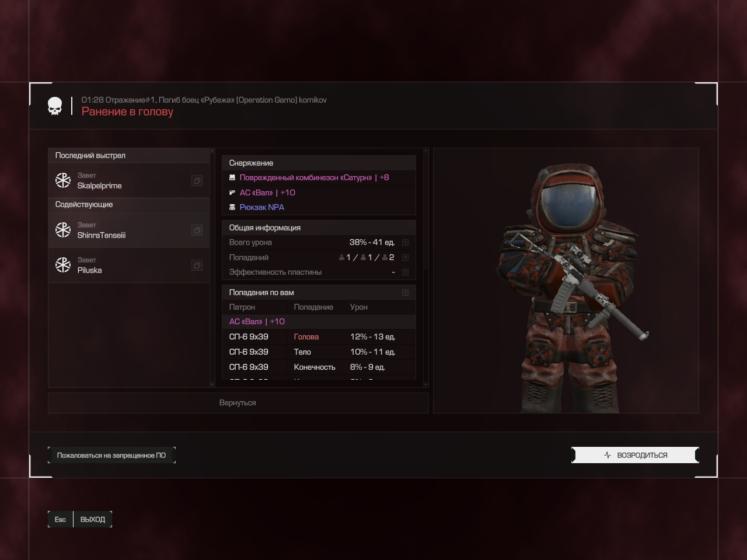Click Ранение в голову death cause title

coord(127,111)
